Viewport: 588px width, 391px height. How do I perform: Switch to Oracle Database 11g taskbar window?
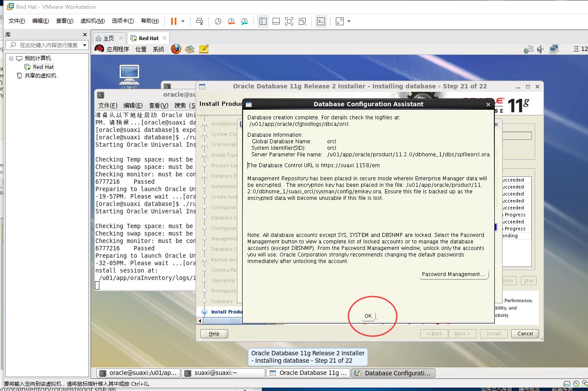pyautogui.click(x=308, y=373)
